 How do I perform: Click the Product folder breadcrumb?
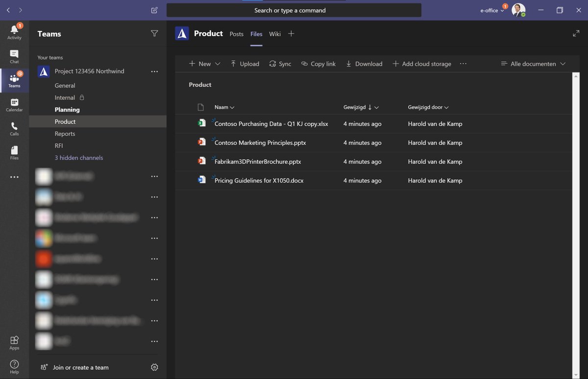point(200,85)
